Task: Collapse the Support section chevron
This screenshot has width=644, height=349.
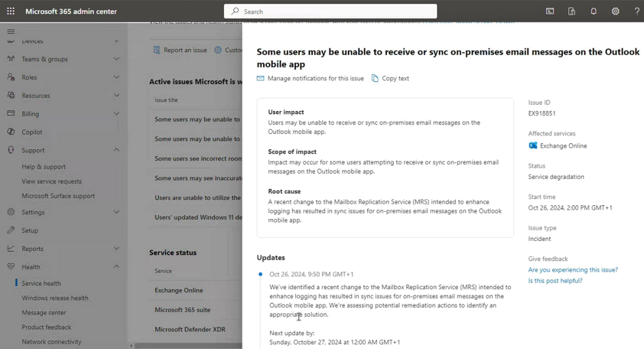Action: (x=116, y=150)
